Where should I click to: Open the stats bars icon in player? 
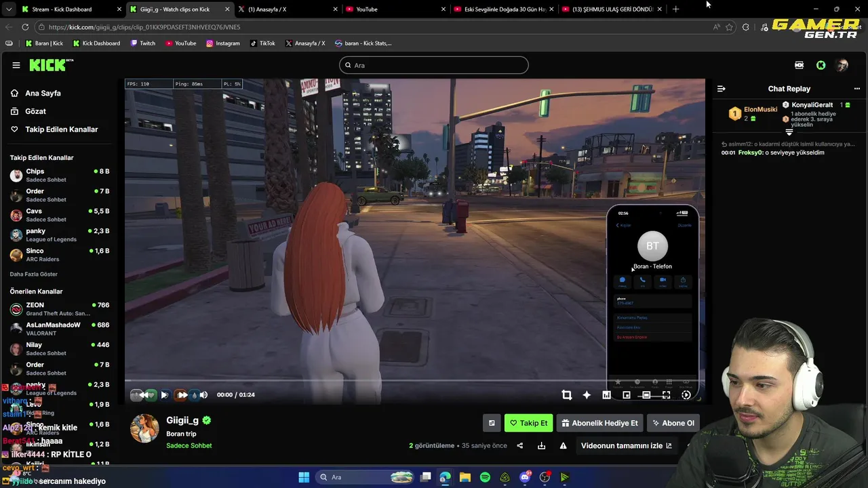pyautogui.click(x=606, y=394)
